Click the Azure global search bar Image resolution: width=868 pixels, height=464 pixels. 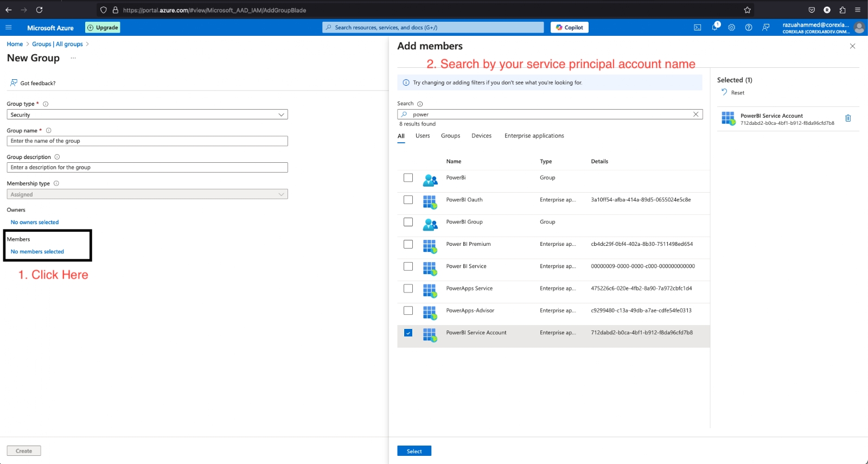(433, 28)
